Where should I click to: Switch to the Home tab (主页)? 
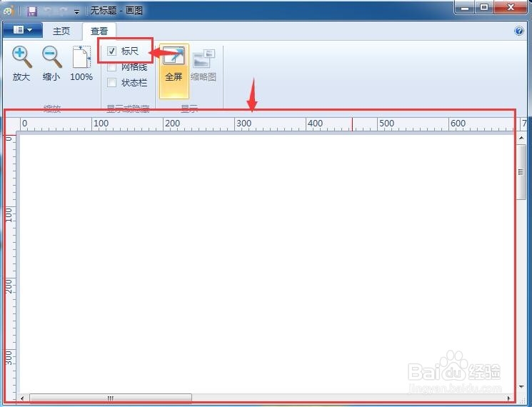tap(61, 31)
